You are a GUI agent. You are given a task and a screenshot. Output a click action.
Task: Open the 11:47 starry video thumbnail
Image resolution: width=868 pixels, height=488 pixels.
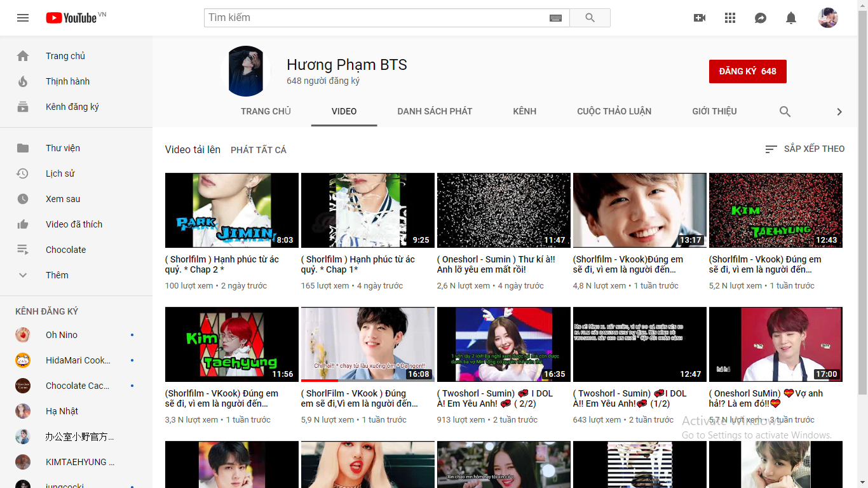pos(504,210)
